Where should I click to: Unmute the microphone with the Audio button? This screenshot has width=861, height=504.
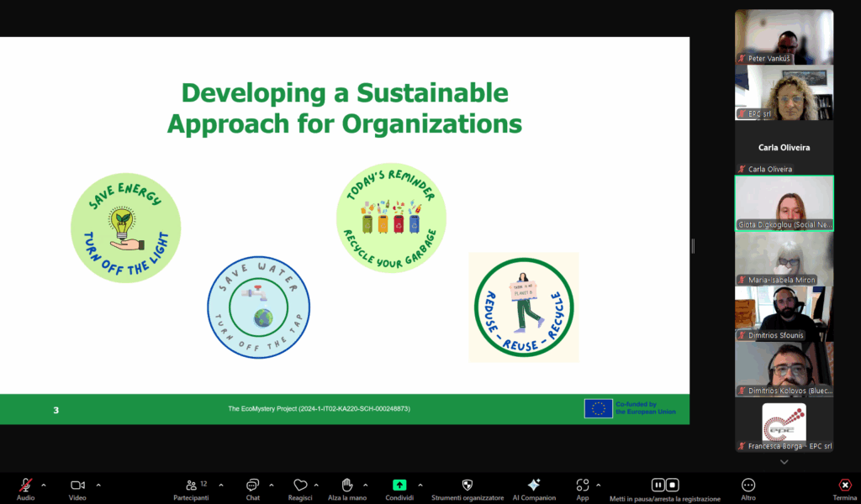(25, 486)
